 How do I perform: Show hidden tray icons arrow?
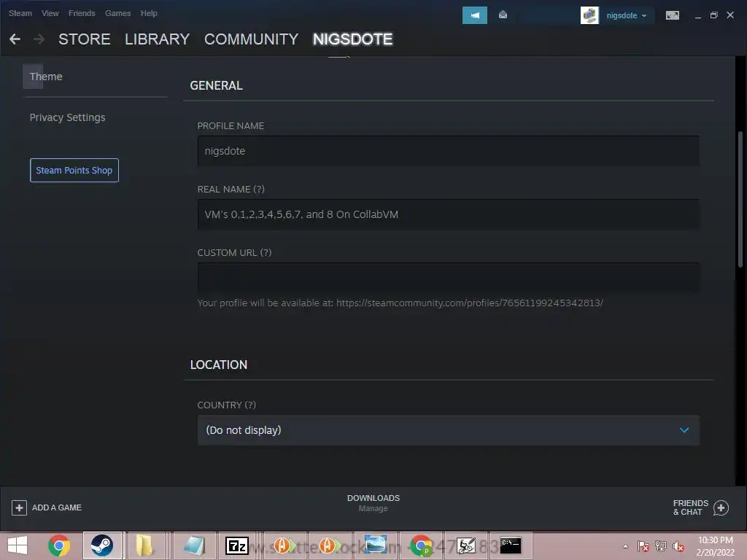pos(625,546)
